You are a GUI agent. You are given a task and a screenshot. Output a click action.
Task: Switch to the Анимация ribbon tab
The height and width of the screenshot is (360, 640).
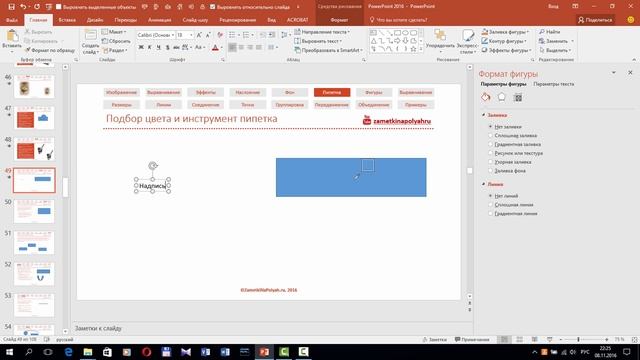point(160,20)
